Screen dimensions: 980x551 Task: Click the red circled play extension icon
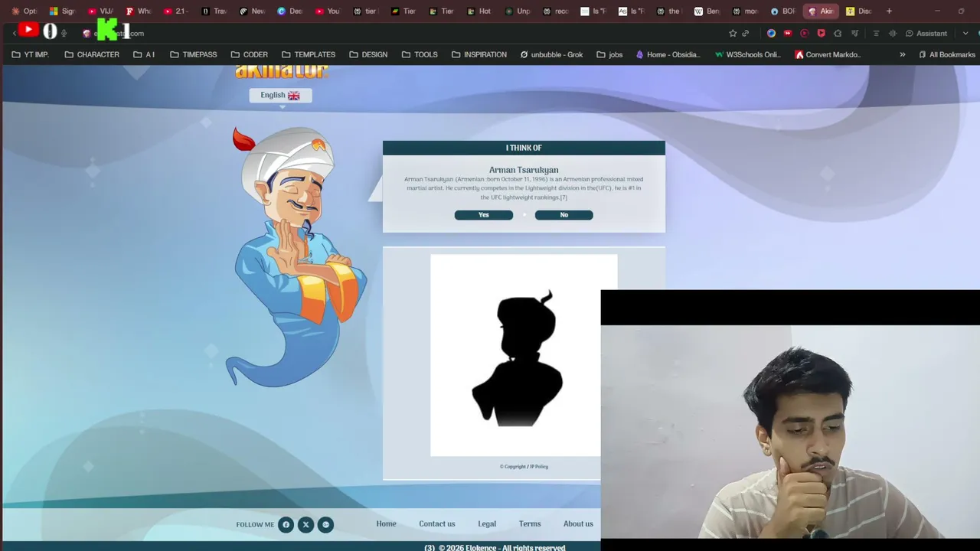tap(805, 33)
